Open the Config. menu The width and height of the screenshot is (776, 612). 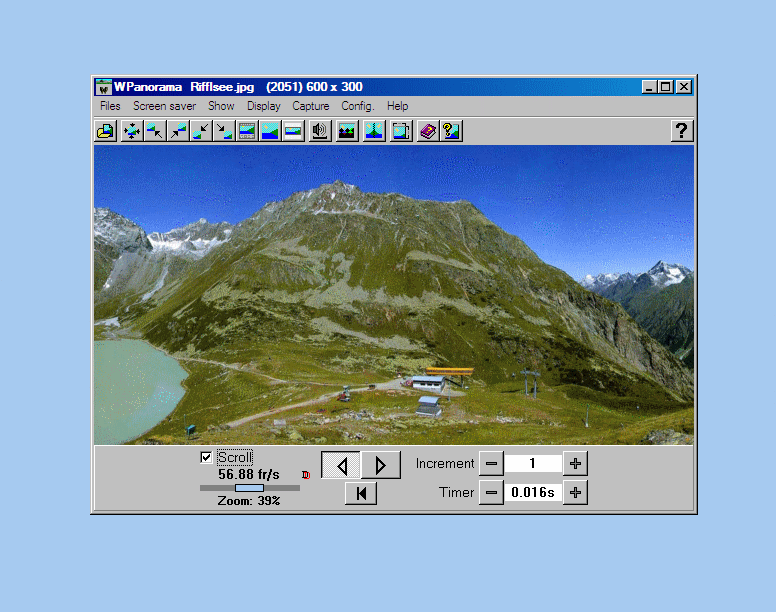358,106
